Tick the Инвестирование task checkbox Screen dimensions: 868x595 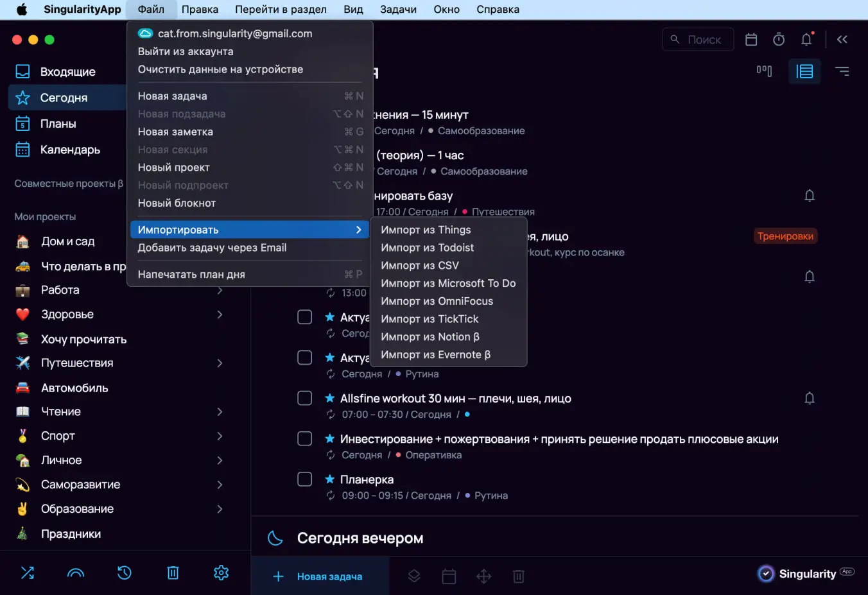click(x=305, y=439)
